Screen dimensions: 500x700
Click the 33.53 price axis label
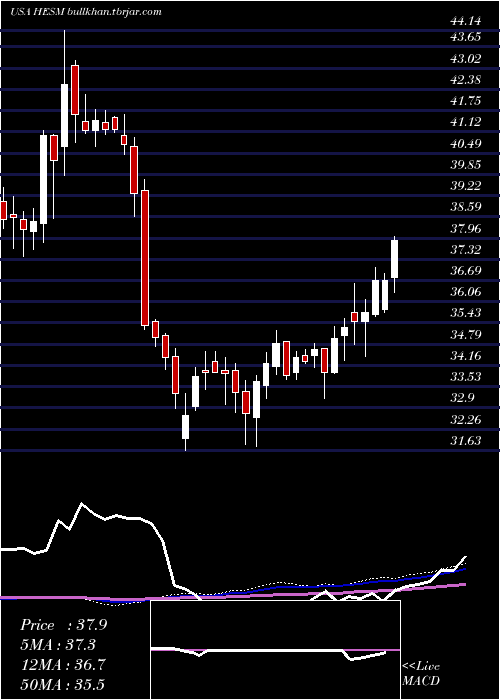pos(466,377)
